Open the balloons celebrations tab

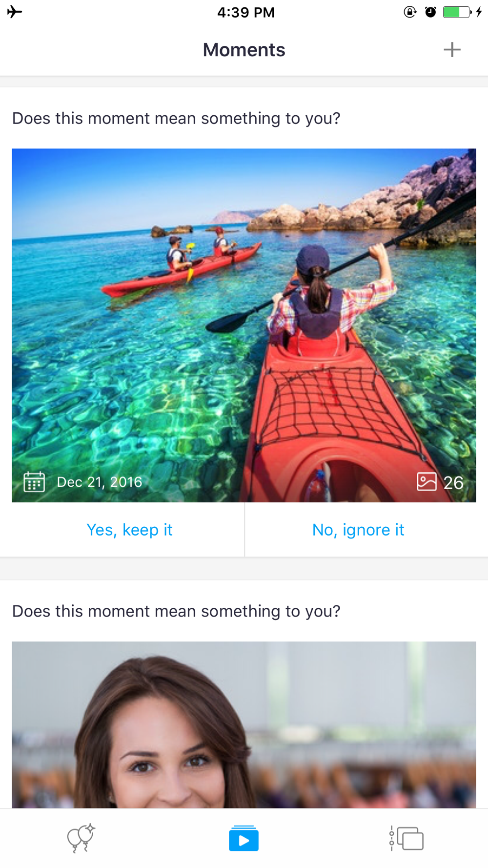point(81,838)
